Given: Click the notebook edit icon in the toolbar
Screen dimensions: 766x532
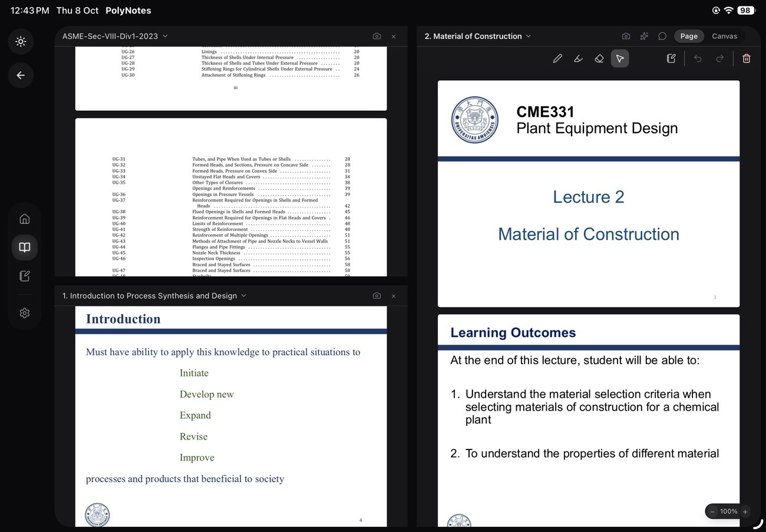Looking at the screenshot, I should (671, 58).
